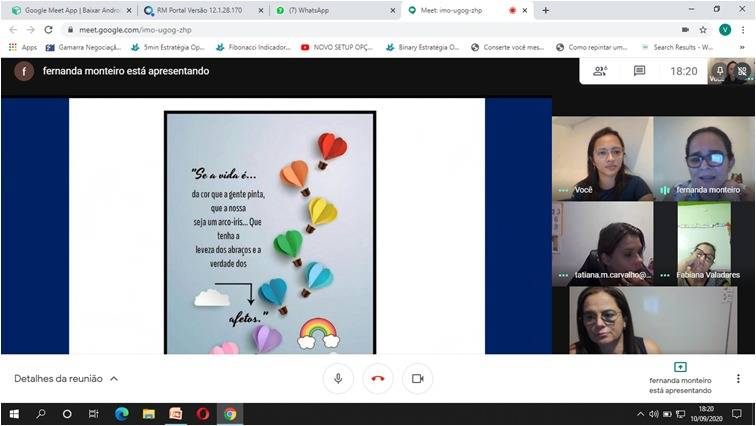The image size is (756, 426).
Task: Open a new browser tab
Action: point(545,10)
